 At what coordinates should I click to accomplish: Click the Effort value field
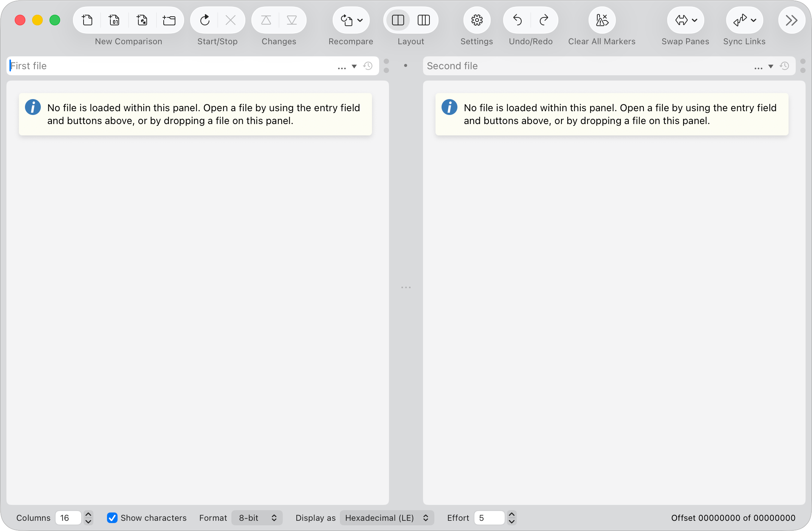pos(489,518)
